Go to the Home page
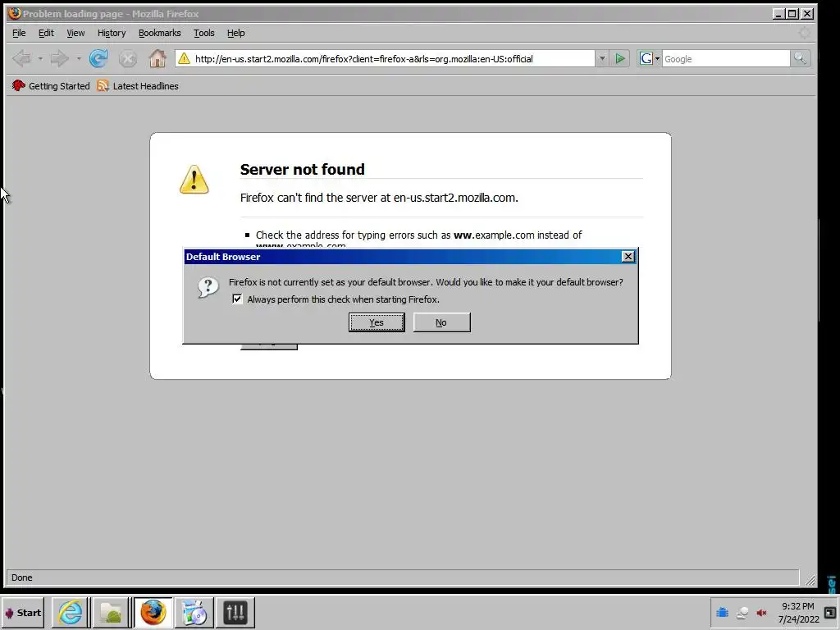840x630 pixels. point(157,58)
